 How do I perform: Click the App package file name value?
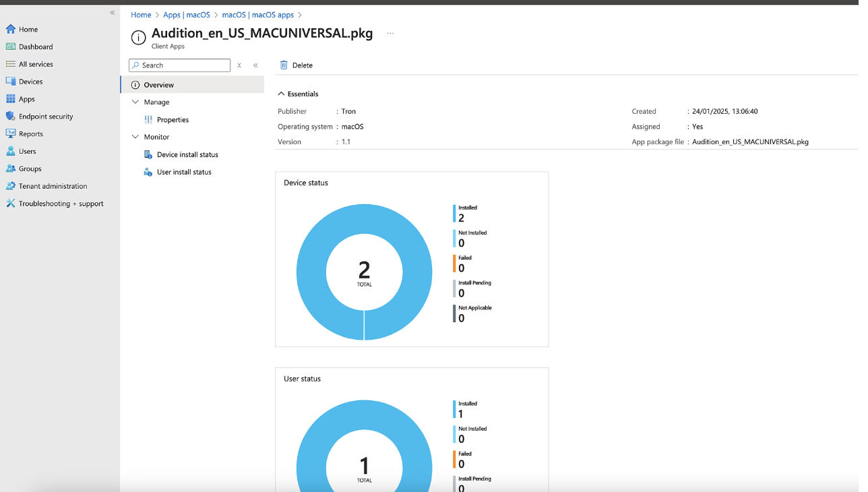click(750, 142)
